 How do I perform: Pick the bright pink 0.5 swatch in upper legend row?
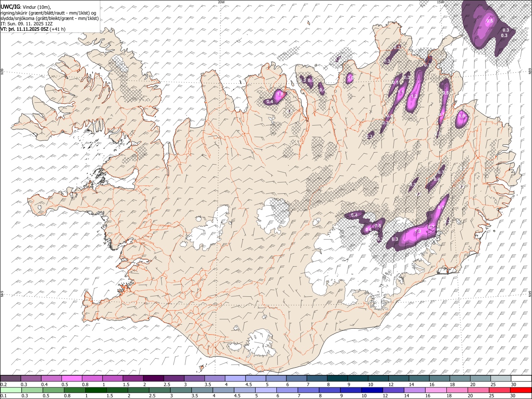(x=72, y=379)
